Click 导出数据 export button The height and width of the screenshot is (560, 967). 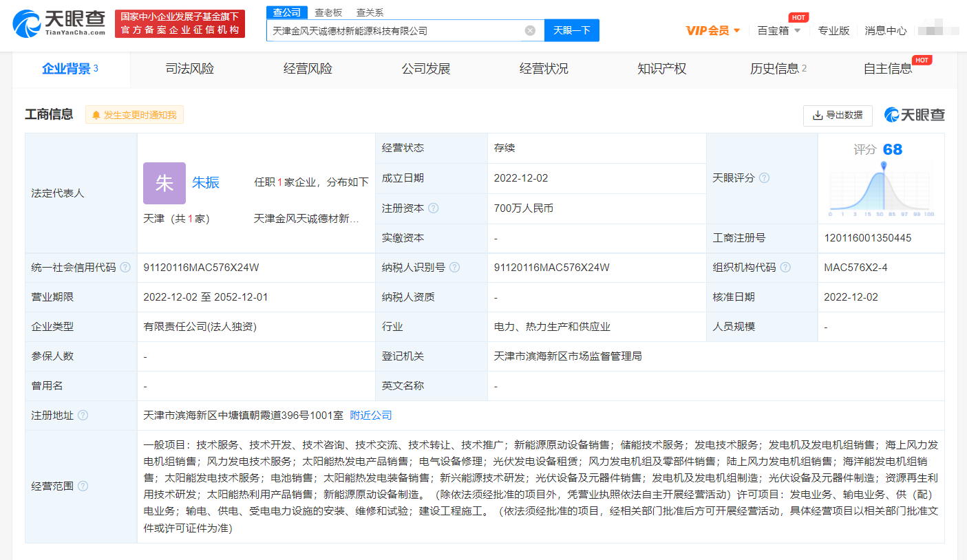[838, 116]
